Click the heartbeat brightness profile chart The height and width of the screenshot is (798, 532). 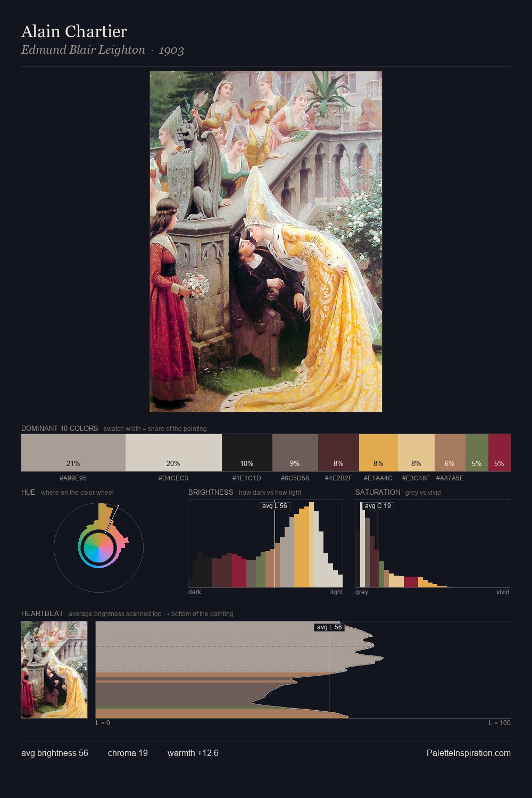click(303, 670)
